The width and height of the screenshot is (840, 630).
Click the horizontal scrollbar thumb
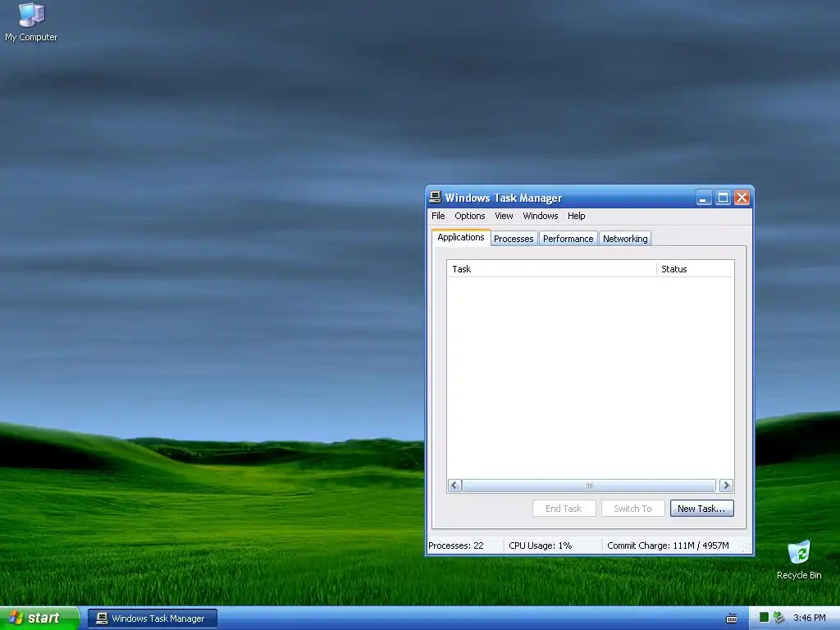pyautogui.click(x=589, y=486)
